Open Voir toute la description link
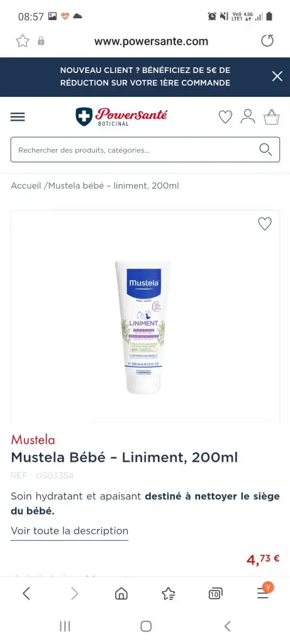The width and height of the screenshot is (290, 644). tap(69, 531)
